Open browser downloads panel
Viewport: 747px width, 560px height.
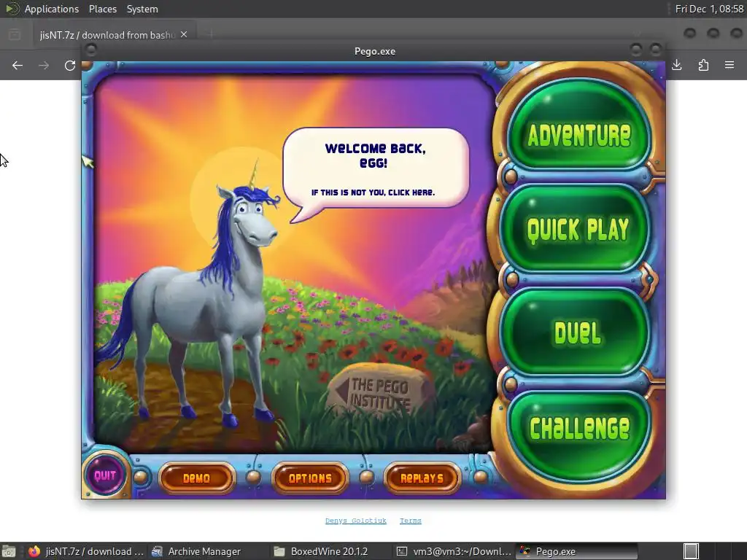[676, 65]
